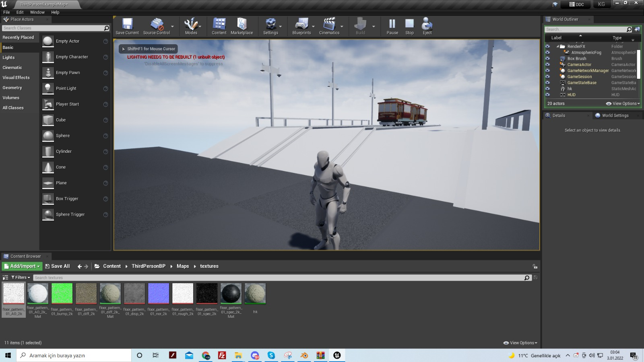644x362 pixels.
Task: Select Sphere placement icon
Action: (x=48, y=136)
